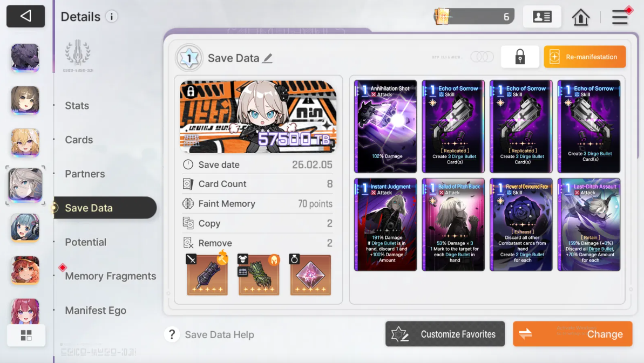Open the Ballad of Pitch Black card
The height and width of the screenshot is (363, 644).
(453, 224)
